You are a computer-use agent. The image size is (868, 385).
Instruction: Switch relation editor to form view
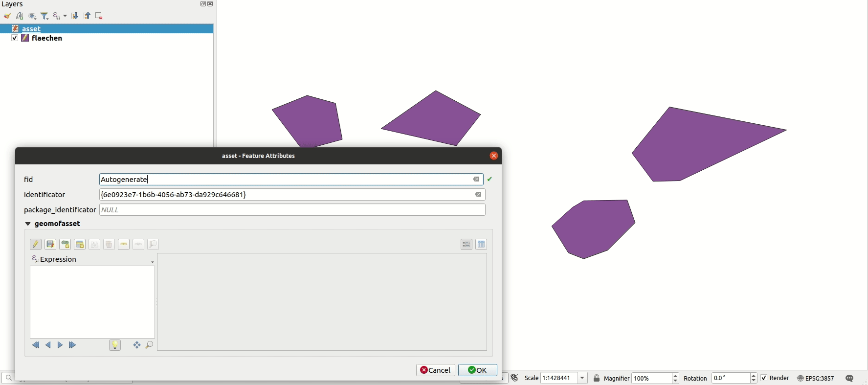click(467, 245)
